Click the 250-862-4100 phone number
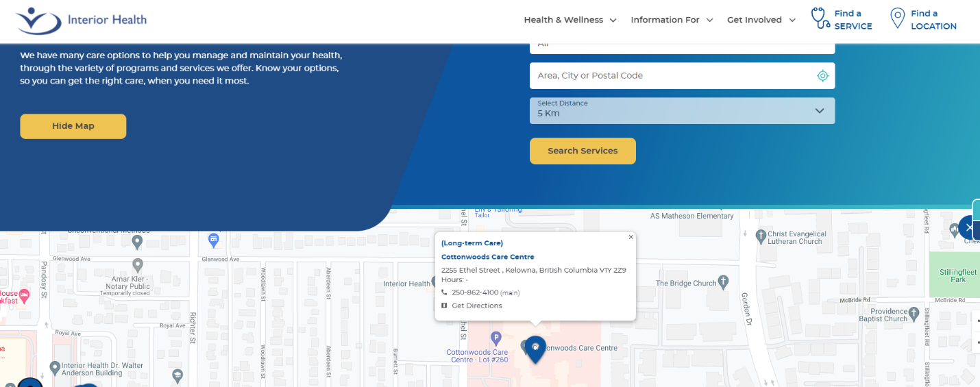 tap(475, 292)
